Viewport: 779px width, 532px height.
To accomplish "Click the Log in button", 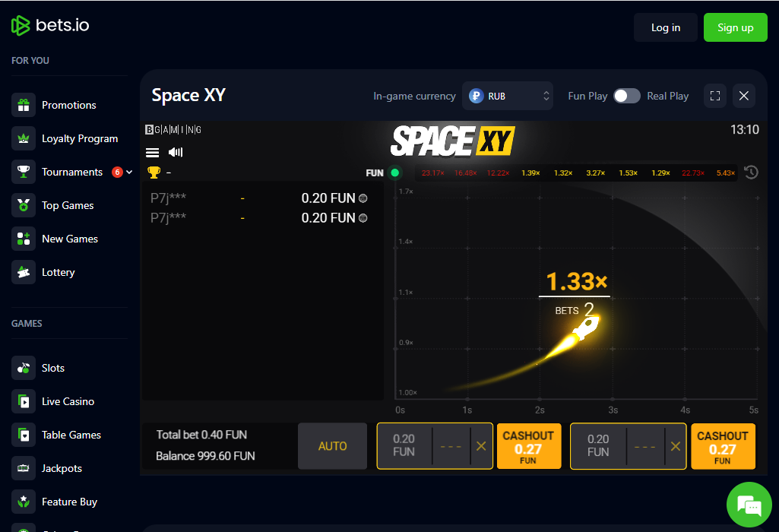I will (x=666, y=28).
